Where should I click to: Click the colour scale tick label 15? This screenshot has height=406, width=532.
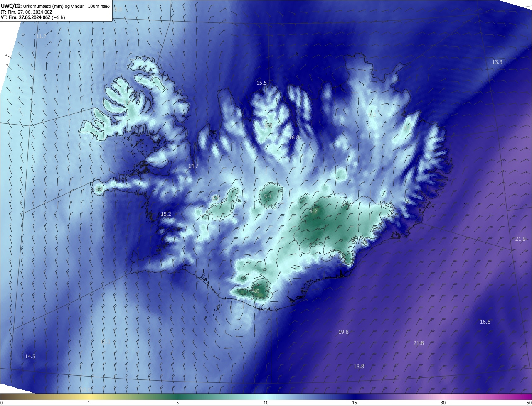(x=355, y=403)
